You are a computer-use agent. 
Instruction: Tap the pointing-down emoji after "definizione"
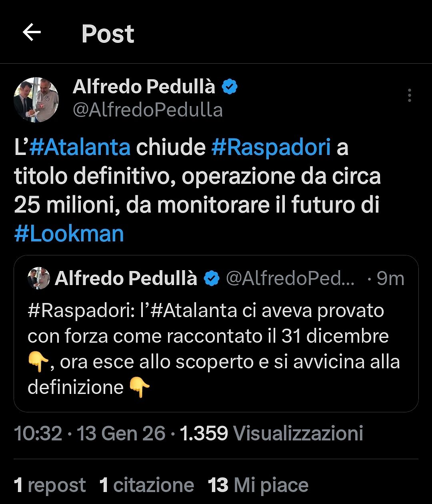click(x=140, y=388)
